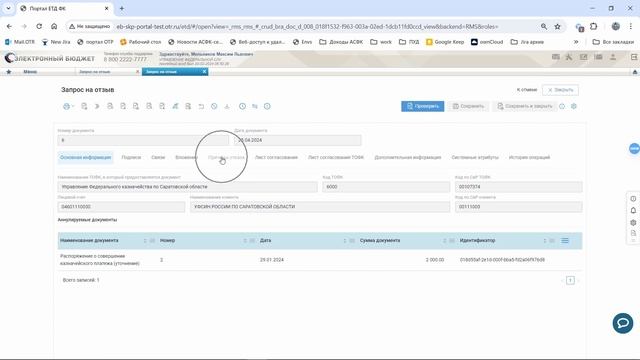
Task: Open the История операций tab
Action: (x=529, y=158)
